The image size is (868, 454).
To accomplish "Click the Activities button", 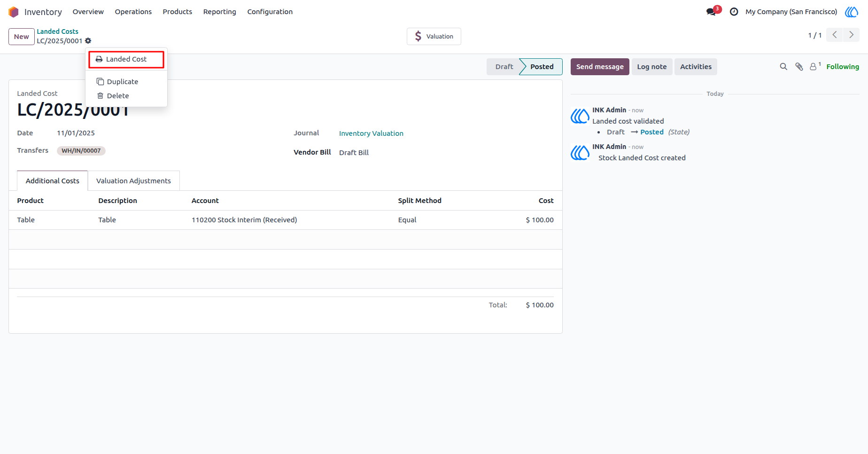I will 696,67.
